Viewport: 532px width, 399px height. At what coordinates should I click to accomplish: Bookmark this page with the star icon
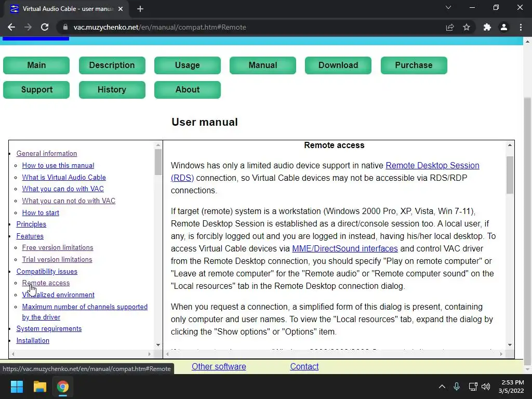[x=467, y=27]
